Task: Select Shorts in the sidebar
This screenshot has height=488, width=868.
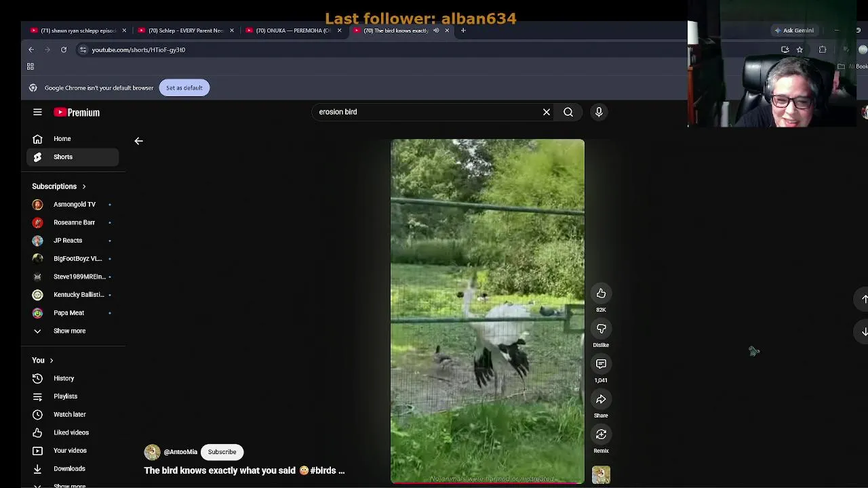Action: 73,157
